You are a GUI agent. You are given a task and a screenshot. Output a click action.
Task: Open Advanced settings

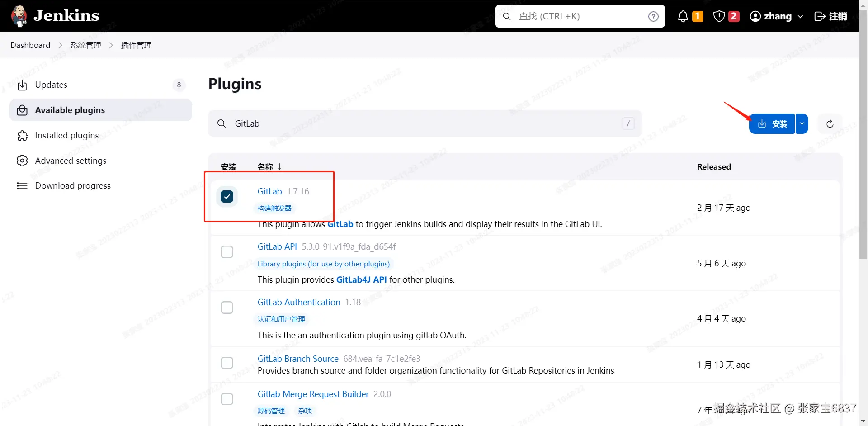[x=101, y=161]
